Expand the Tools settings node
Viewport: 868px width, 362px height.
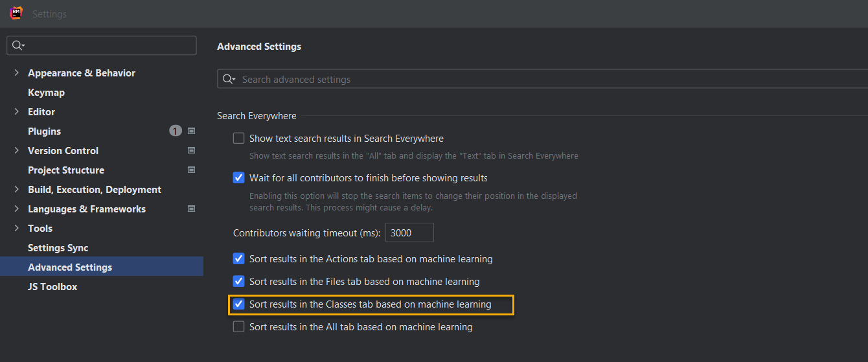pyautogui.click(x=16, y=229)
